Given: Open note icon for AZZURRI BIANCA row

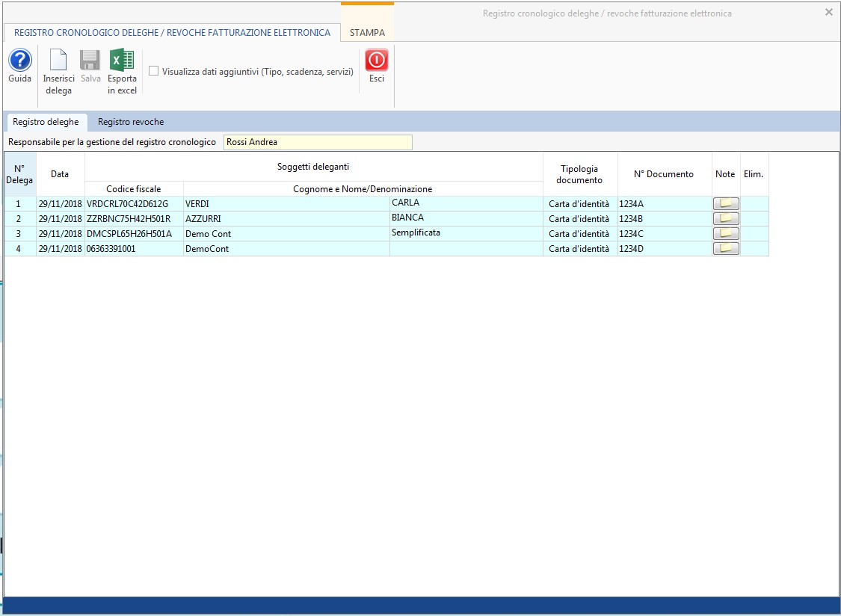Looking at the screenshot, I should (x=726, y=219).
